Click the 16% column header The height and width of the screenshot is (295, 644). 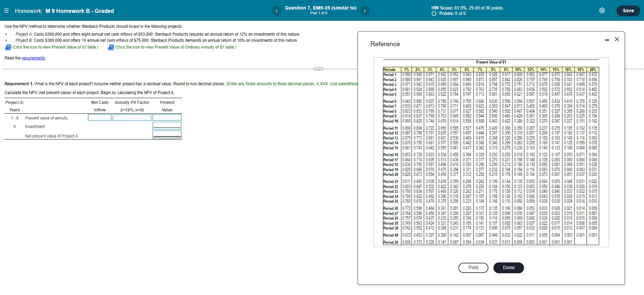[x=568, y=70]
